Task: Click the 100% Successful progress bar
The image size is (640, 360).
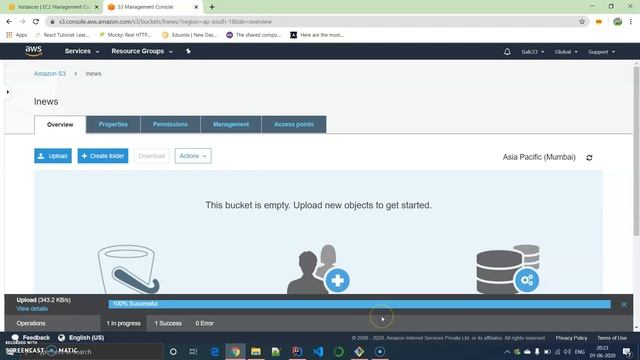Action: point(359,304)
